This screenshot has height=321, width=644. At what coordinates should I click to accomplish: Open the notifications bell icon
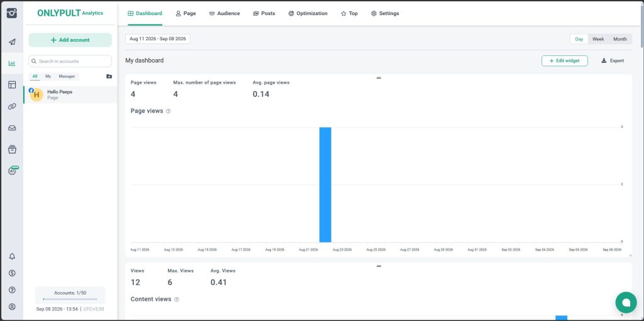(12, 256)
